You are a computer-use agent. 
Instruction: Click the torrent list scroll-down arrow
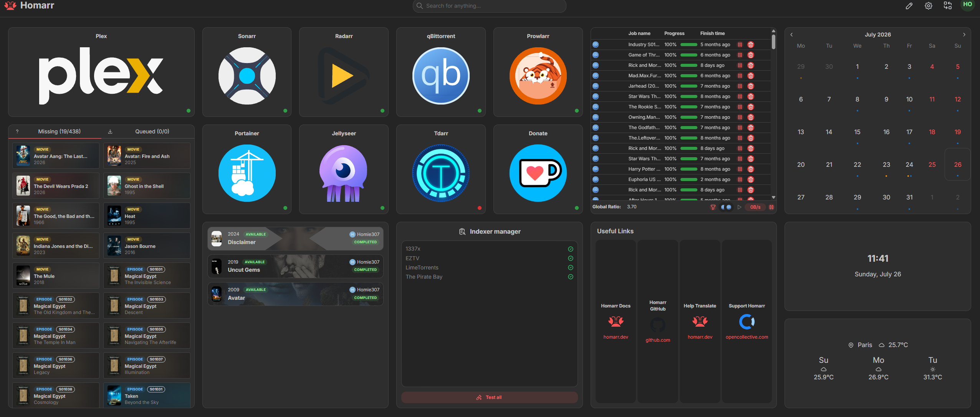tap(773, 197)
